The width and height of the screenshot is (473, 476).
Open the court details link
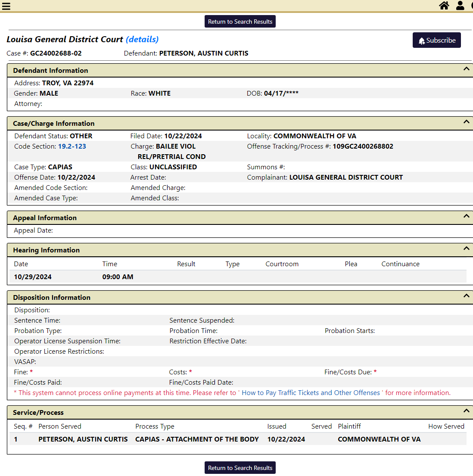pyautogui.click(x=142, y=39)
